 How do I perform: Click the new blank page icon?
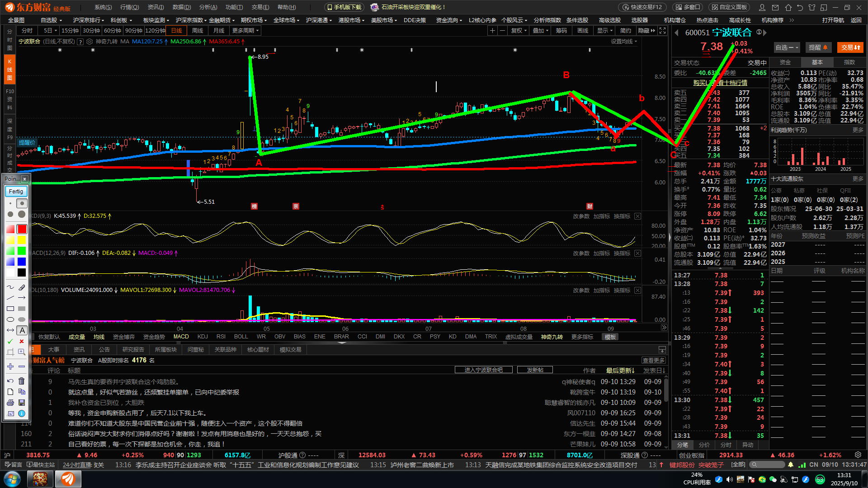tap(10, 392)
